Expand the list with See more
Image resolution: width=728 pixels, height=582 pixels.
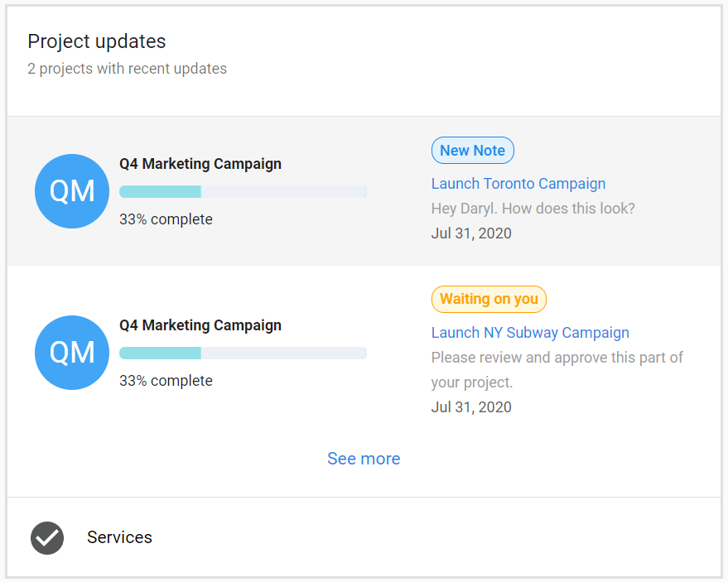point(364,459)
